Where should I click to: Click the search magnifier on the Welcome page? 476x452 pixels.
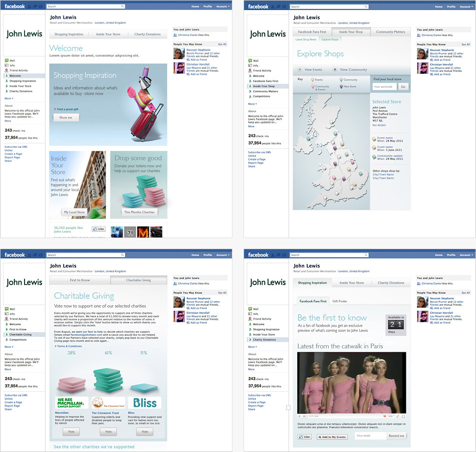tap(122, 7)
